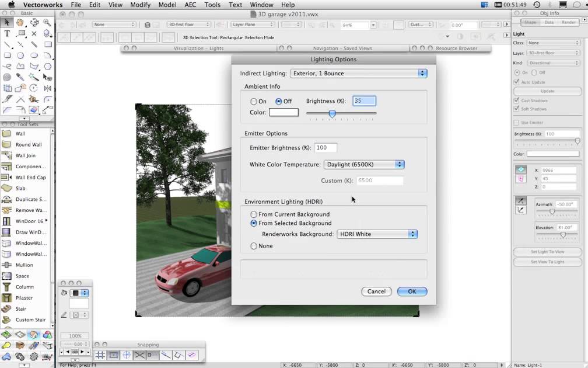Open Class dropdown in Obj Info
This screenshot has width=588, height=368.
tap(554, 43)
